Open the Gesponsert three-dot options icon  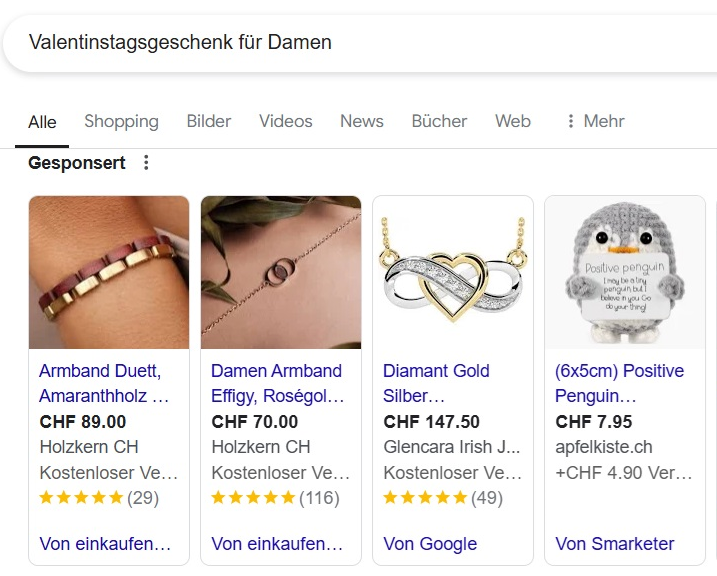pos(146,163)
